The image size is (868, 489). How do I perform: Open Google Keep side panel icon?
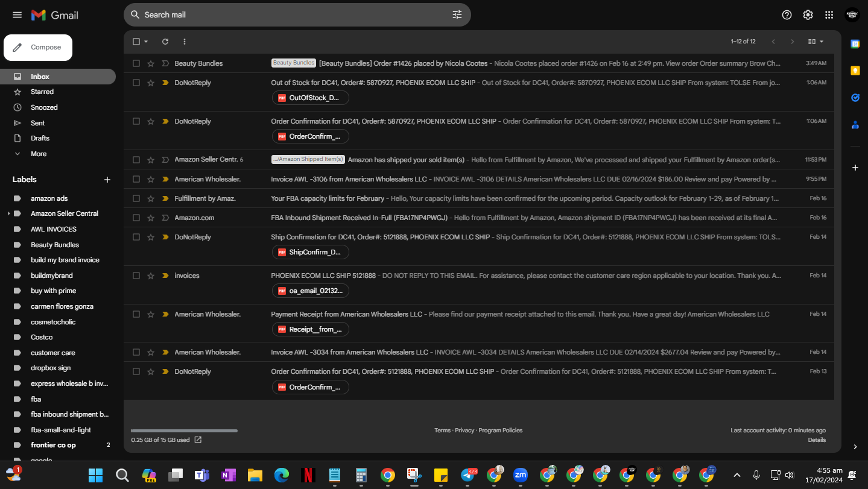(x=855, y=71)
